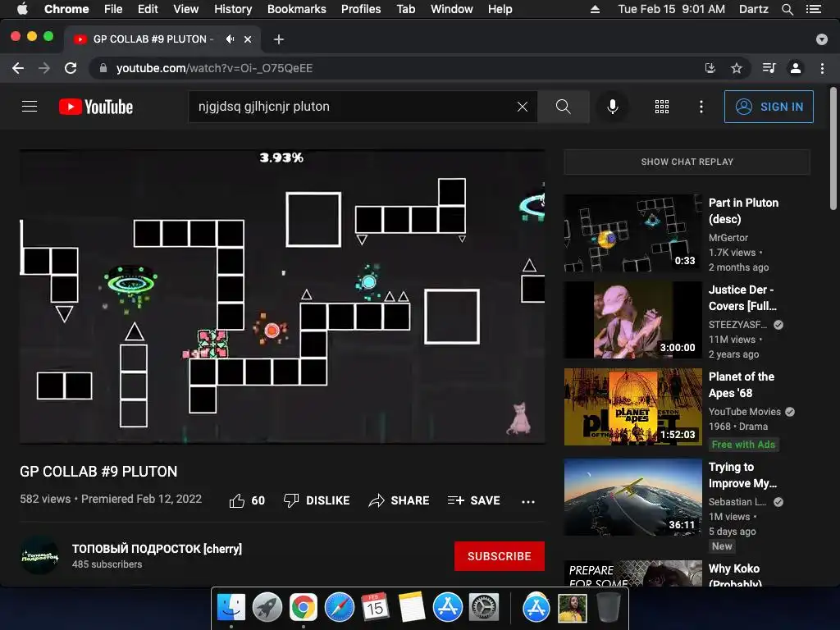
Task: Go forward using Chrome's forward arrow
Action: click(44, 68)
